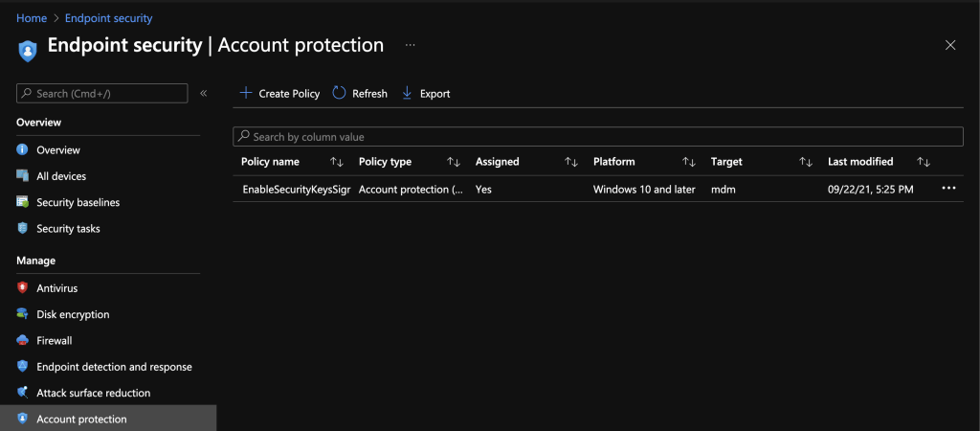
Task: Open Overview menu item in sidebar
Action: pyautogui.click(x=58, y=150)
